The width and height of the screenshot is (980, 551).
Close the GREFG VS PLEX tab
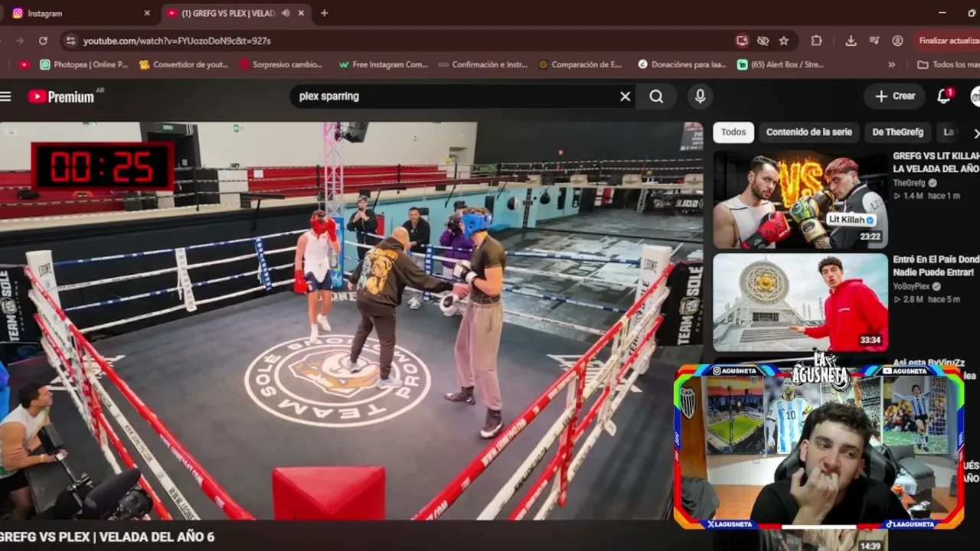tap(301, 13)
